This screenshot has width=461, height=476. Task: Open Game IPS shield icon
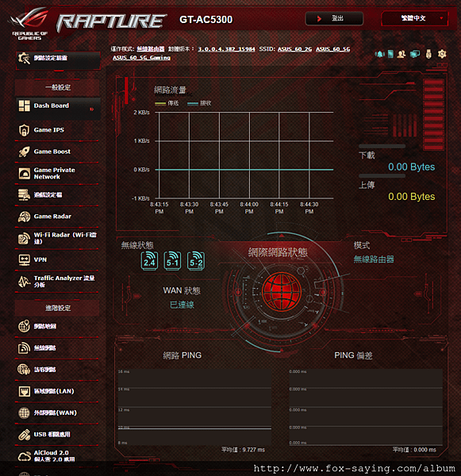24,130
